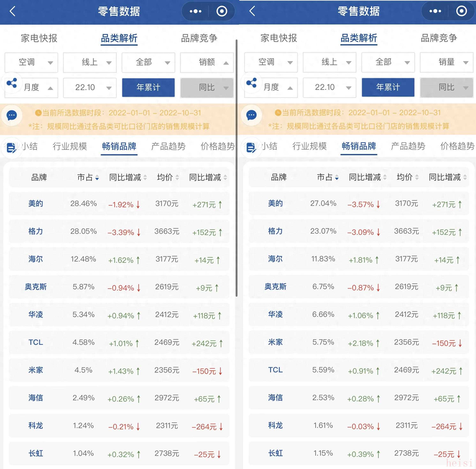The height and width of the screenshot is (469, 476).
Task: Open 米家 brand link in right table
Action: tap(275, 342)
